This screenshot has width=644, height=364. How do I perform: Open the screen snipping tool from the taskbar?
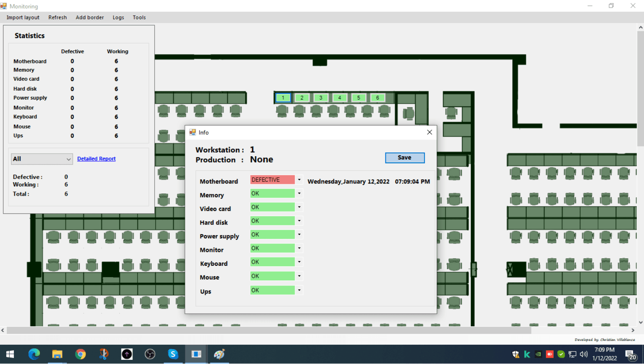(x=103, y=354)
